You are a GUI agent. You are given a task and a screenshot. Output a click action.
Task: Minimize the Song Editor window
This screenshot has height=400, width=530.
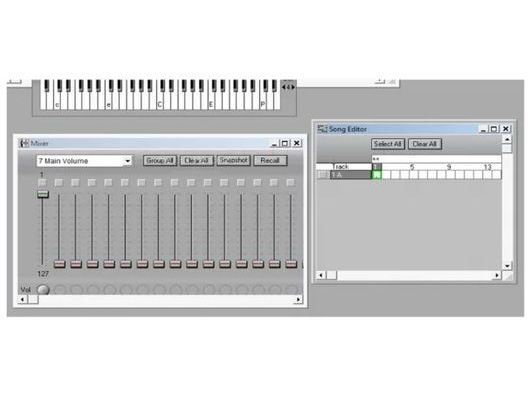[x=483, y=129]
